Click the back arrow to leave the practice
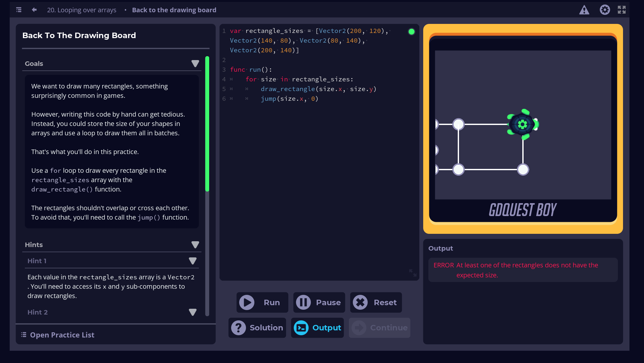The width and height of the screenshot is (644, 363). (34, 10)
